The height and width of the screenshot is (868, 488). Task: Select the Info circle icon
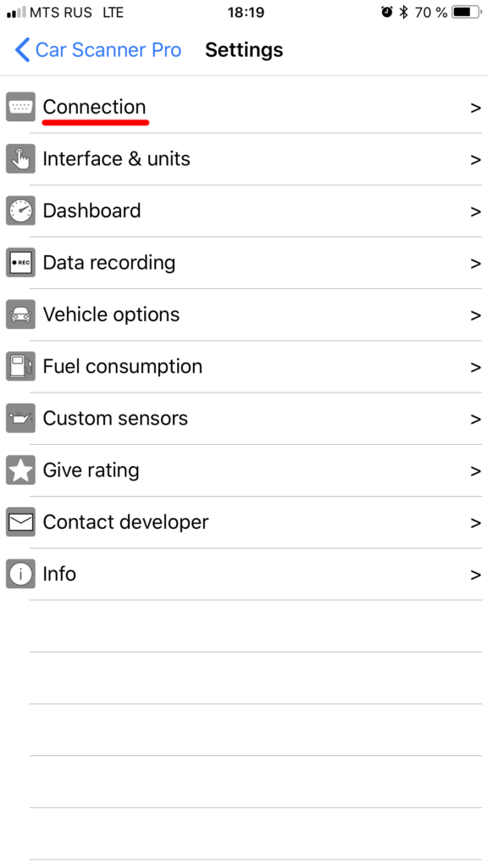coord(20,574)
